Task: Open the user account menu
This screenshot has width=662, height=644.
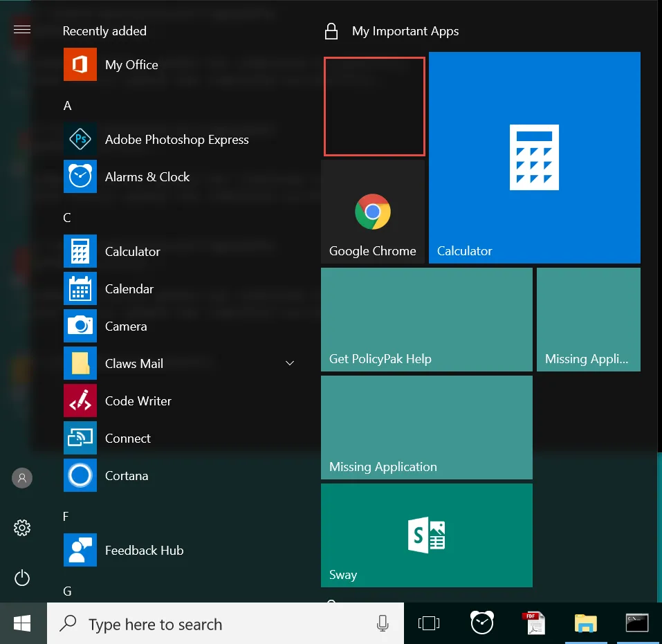Action: point(22,478)
